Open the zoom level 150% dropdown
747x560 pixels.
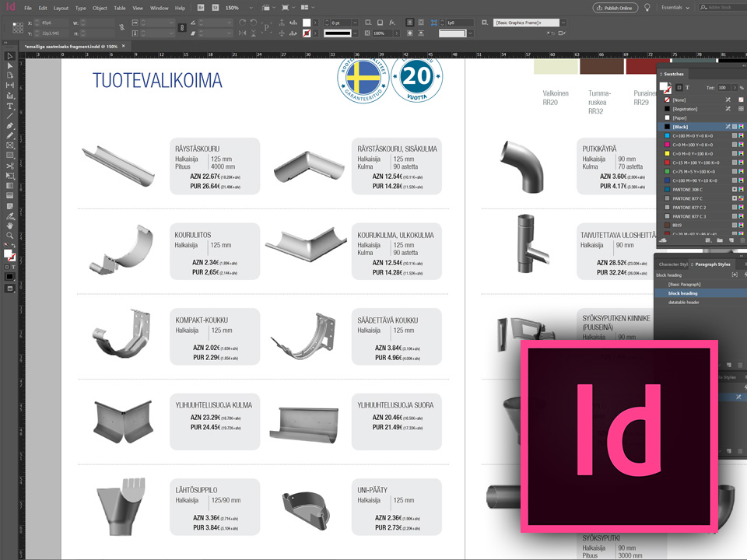click(251, 8)
